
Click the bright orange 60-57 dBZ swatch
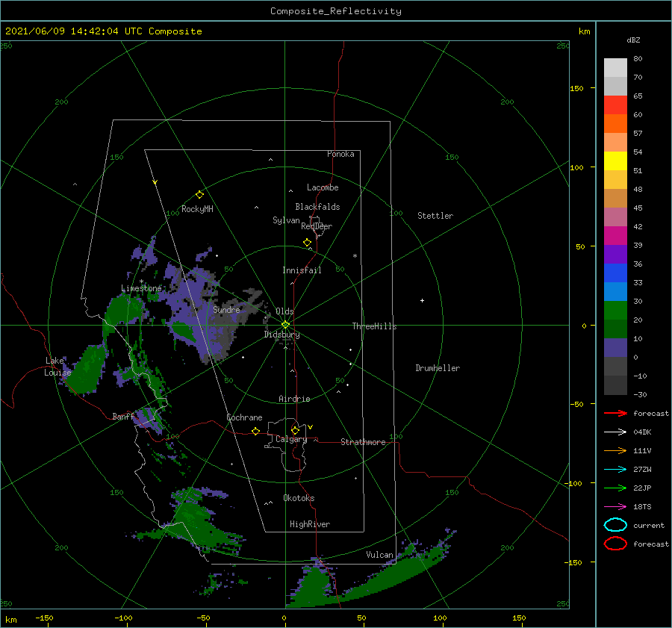[615, 124]
